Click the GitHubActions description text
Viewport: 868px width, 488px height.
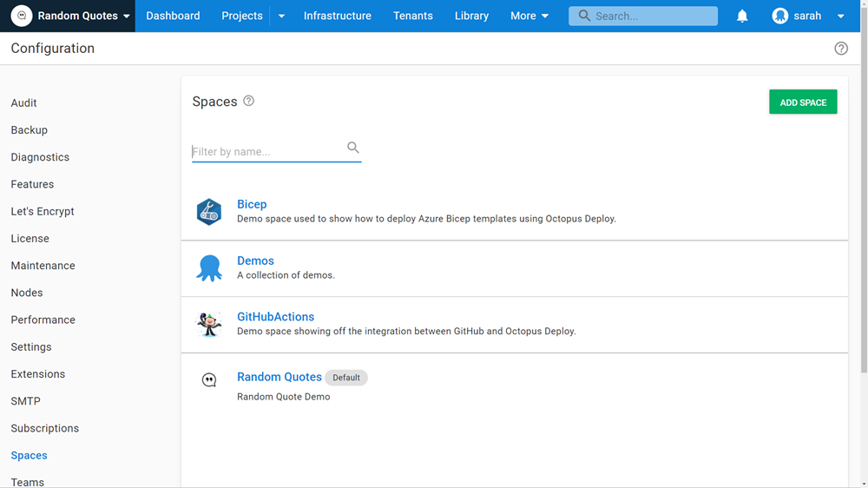tap(406, 331)
